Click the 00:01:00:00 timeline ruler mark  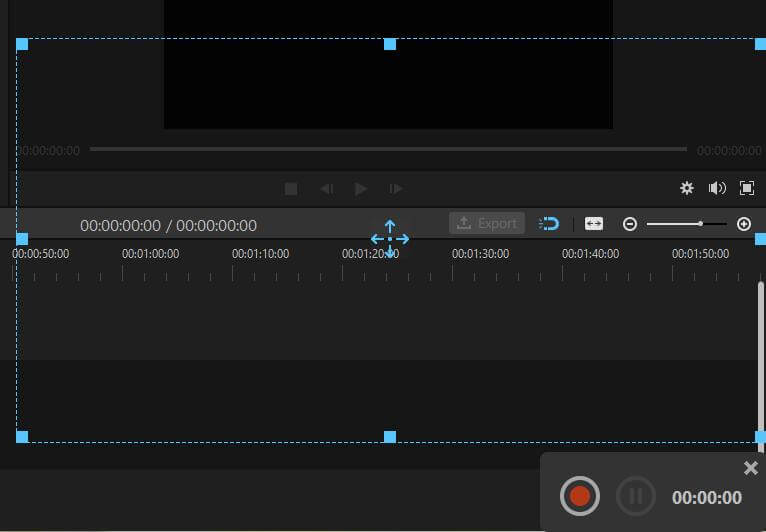[150, 254]
